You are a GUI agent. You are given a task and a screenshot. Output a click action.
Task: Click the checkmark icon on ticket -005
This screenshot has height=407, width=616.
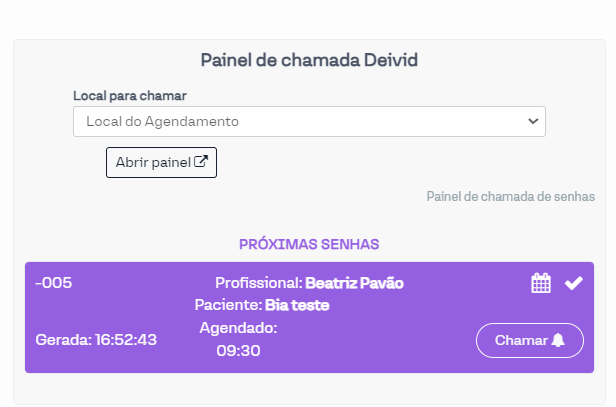pyautogui.click(x=573, y=283)
